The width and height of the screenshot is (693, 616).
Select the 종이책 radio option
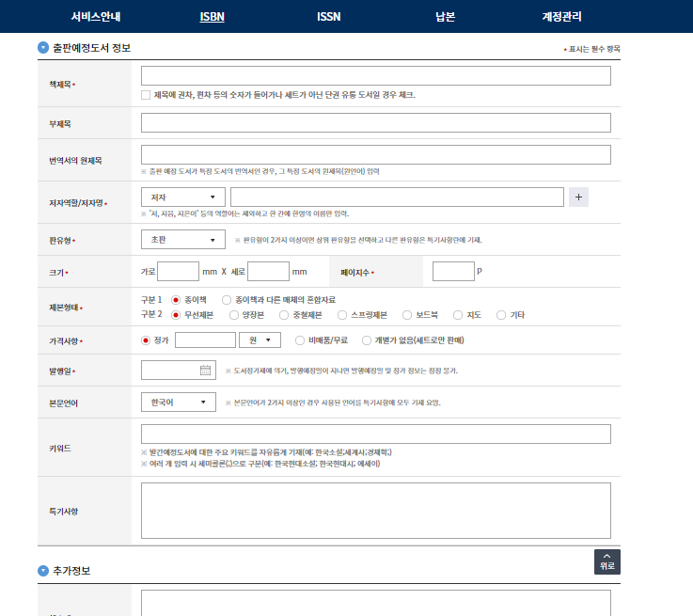coord(176,300)
